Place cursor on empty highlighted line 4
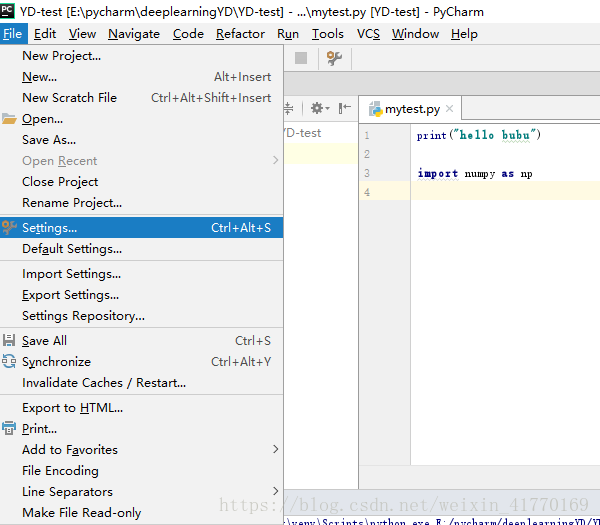This screenshot has height=525, width=600. 505,191
